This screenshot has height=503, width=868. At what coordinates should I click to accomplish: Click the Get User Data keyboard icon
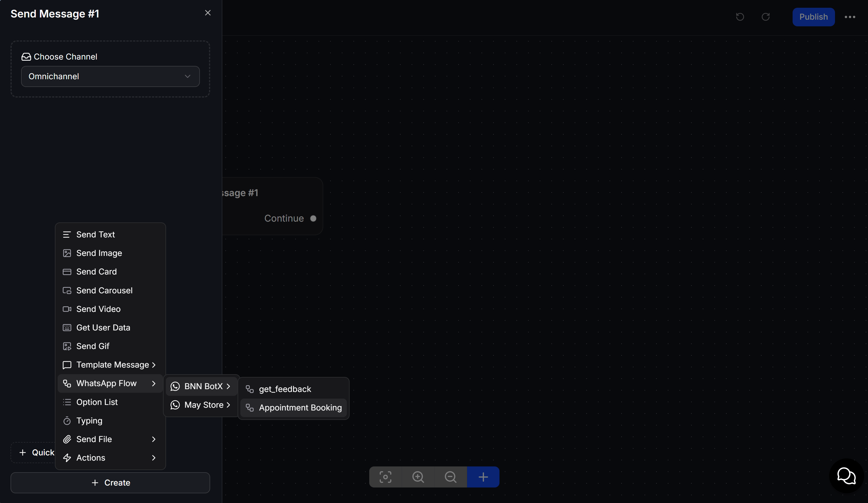(67, 328)
